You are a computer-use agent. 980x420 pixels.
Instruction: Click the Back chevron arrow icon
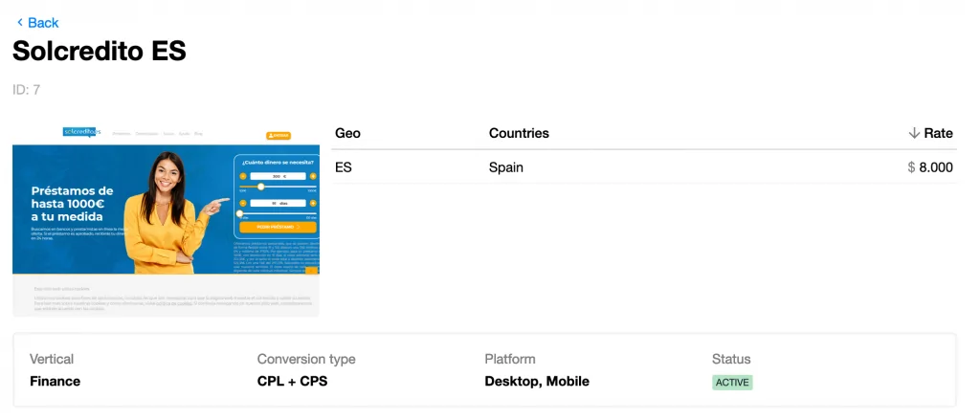coord(19,22)
